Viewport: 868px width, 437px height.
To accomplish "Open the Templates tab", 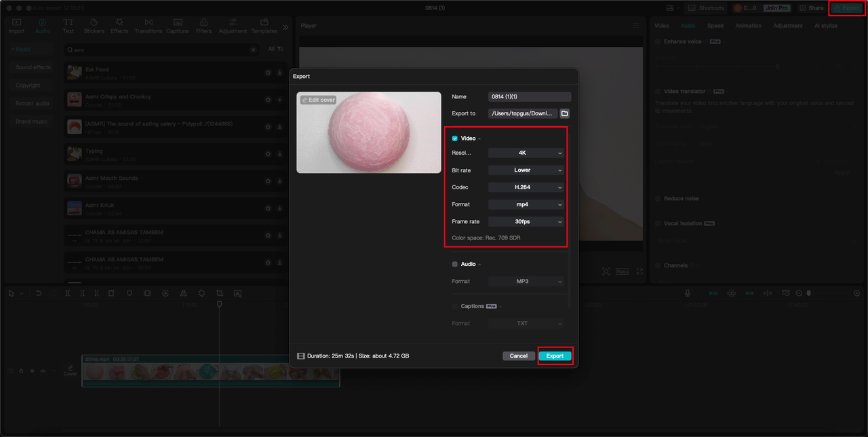I will coord(264,26).
